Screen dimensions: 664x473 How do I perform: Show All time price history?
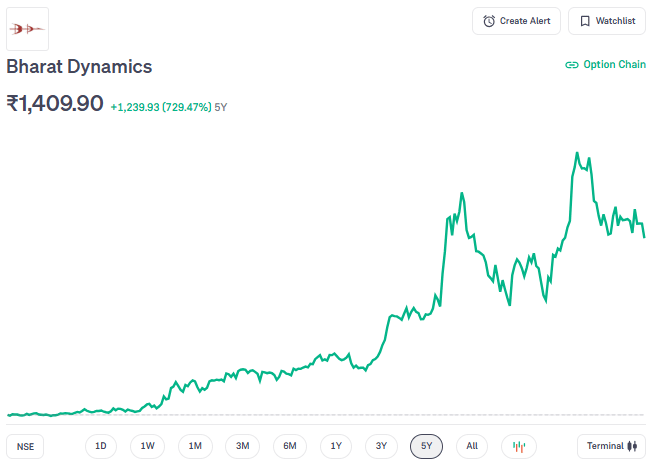click(x=472, y=446)
